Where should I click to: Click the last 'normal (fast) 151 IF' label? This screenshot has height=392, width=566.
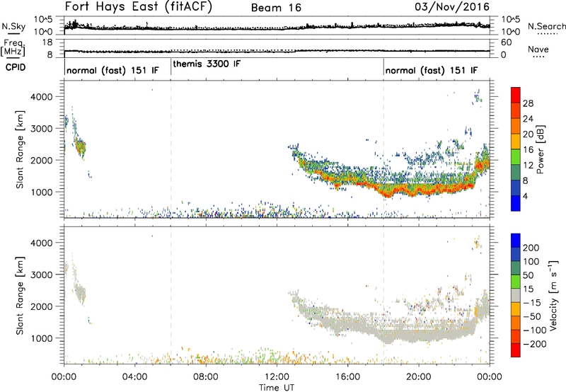(x=432, y=70)
